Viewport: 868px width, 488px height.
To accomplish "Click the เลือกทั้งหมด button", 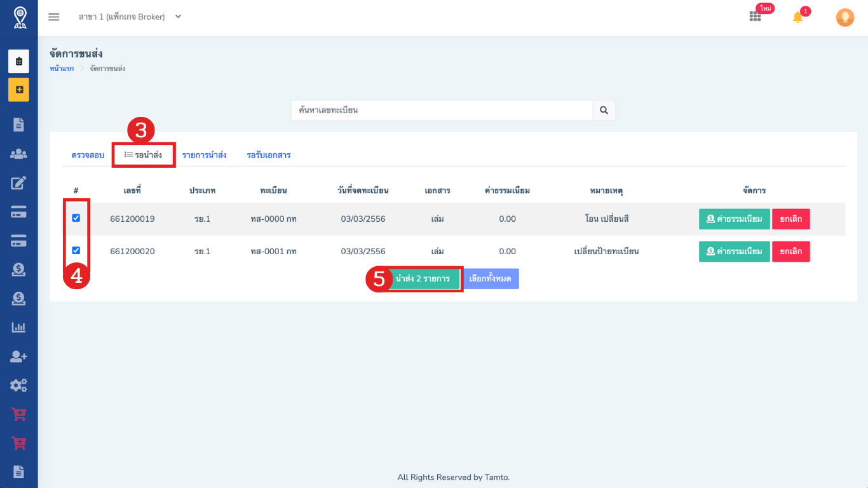I will [490, 279].
